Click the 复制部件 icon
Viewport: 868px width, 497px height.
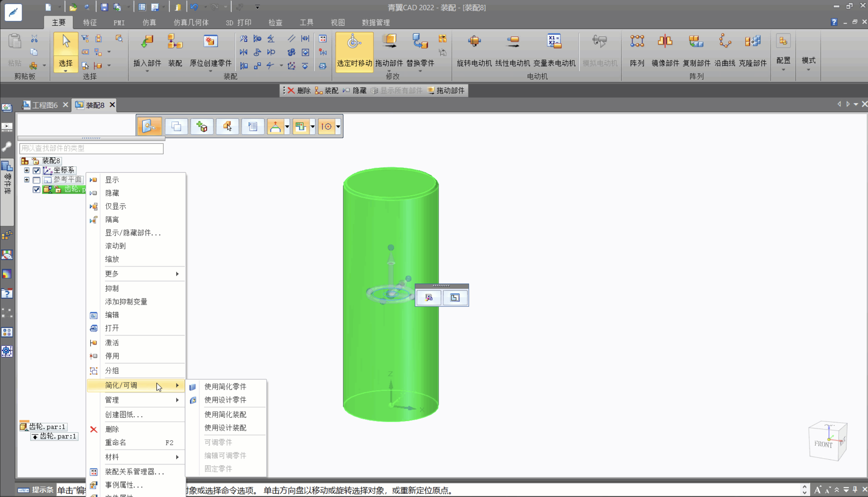click(696, 41)
